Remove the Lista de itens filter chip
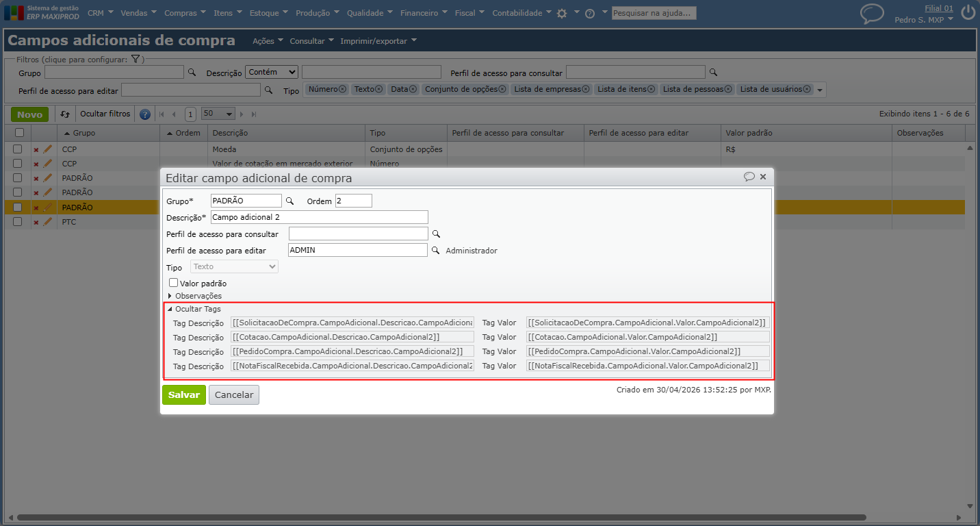 (651, 89)
